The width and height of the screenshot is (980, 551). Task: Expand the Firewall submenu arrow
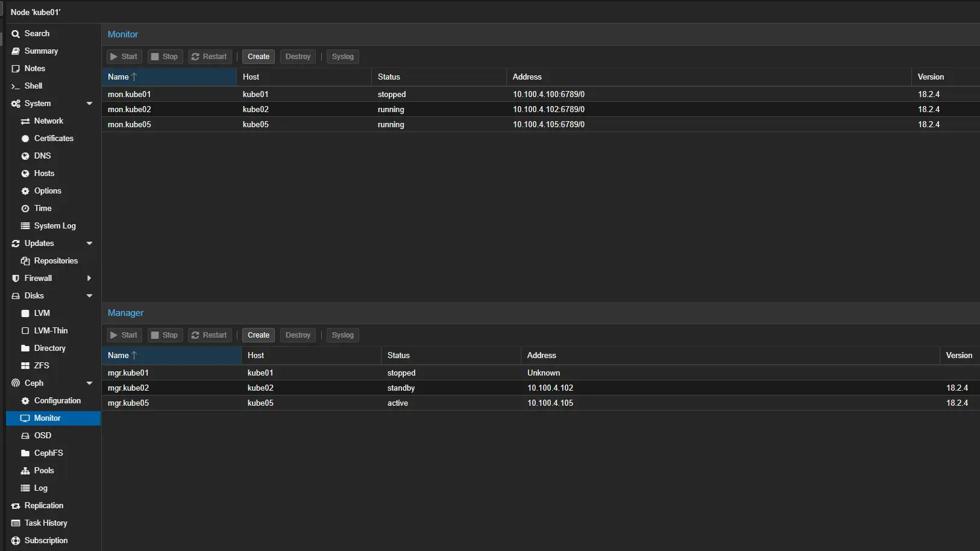point(89,279)
